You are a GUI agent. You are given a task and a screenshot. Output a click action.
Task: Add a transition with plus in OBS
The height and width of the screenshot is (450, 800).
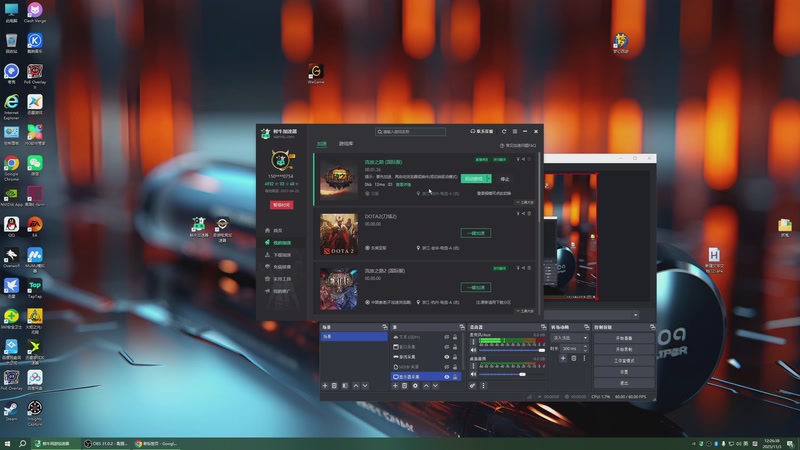pyautogui.click(x=563, y=359)
